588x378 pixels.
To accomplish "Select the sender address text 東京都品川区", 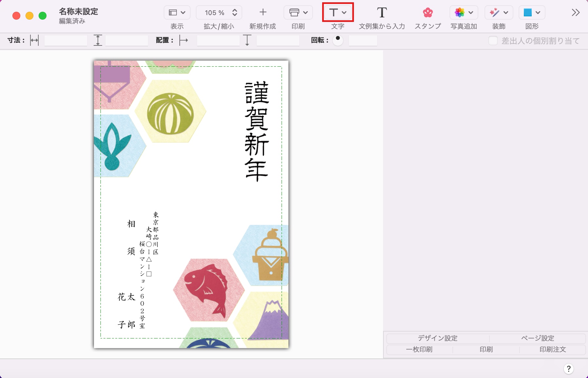I will click(156, 233).
